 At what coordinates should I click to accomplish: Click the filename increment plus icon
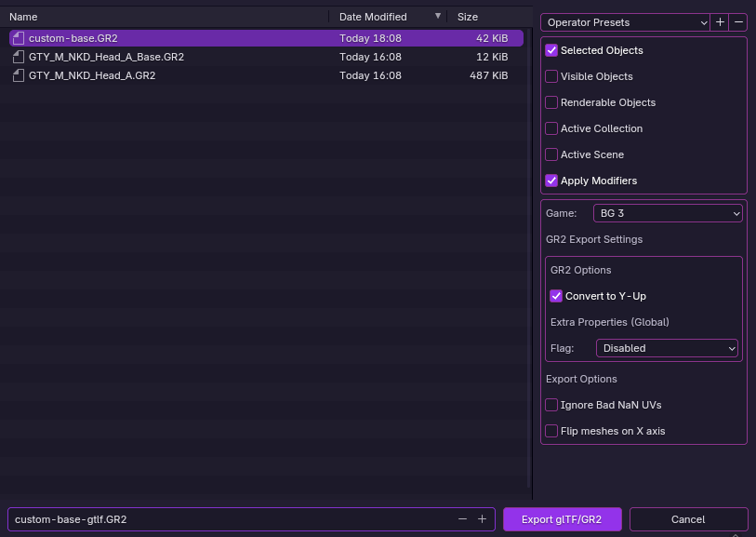pos(482,519)
